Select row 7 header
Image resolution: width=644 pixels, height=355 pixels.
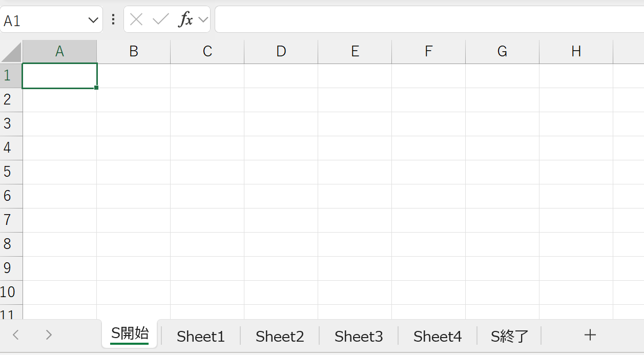tap(11, 220)
